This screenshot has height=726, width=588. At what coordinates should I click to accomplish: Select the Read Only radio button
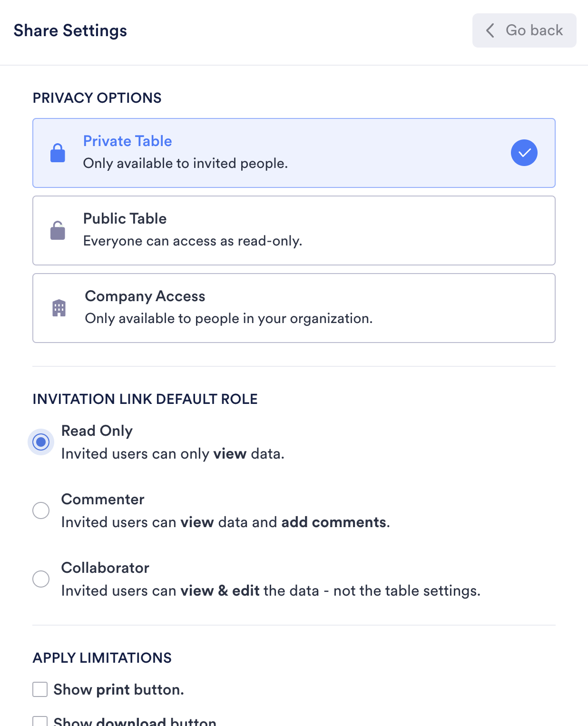pyautogui.click(x=41, y=442)
